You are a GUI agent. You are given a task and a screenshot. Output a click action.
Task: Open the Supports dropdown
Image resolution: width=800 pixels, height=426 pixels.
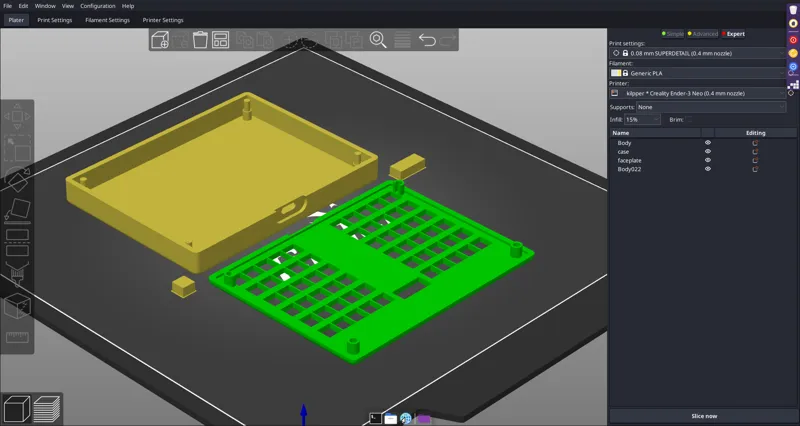[x=711, y=107]
